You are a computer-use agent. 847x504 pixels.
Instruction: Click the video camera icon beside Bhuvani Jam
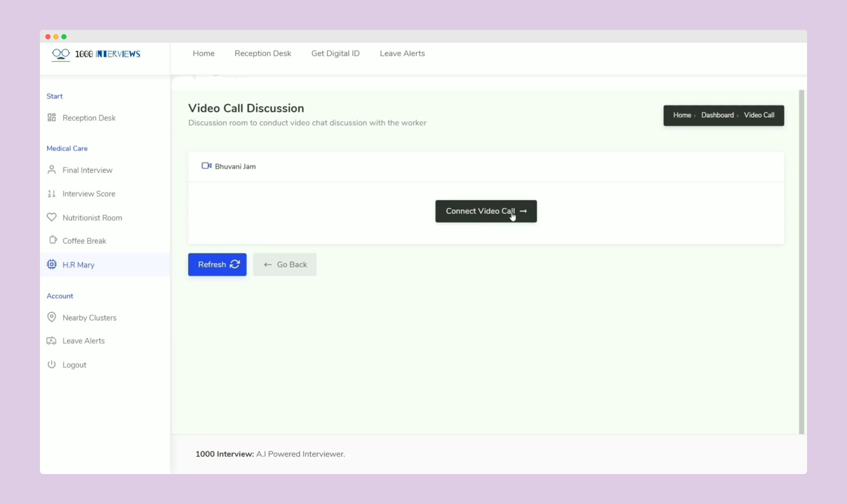206,166
